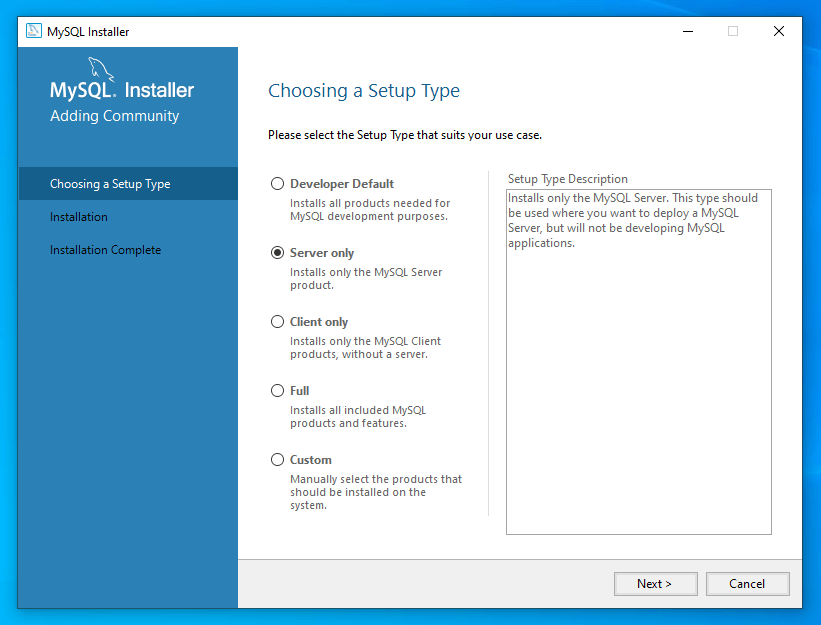Select the Full installation radio button

[x=278, y=391]
